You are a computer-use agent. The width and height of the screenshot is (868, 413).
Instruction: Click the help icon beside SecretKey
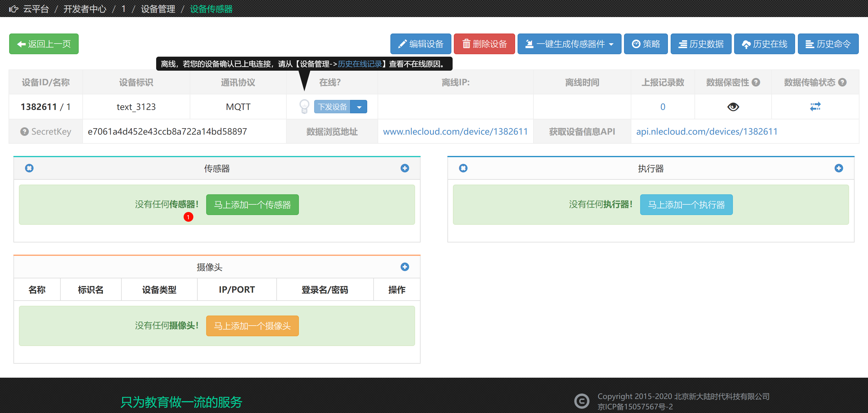24,132
